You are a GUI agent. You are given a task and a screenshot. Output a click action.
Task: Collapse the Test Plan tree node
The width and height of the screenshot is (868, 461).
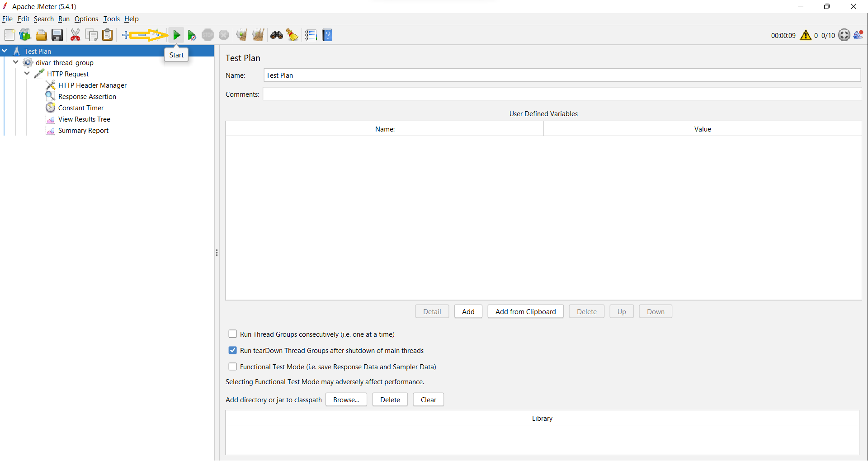coord(5,51)
